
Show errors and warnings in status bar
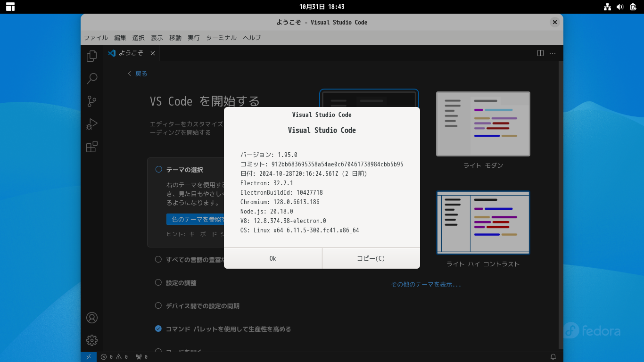pyautogui.click(x=114, y=357)
